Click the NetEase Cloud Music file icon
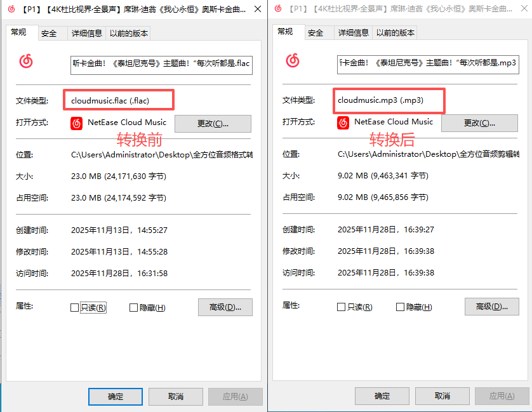The height and width of the screenshot is (412, 532). (x=26, y=62)
